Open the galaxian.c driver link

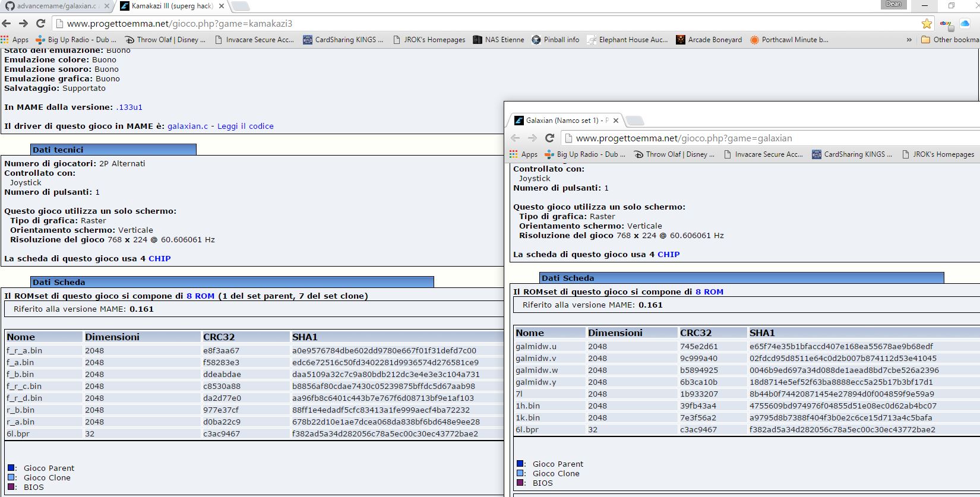tap(188, 126)
